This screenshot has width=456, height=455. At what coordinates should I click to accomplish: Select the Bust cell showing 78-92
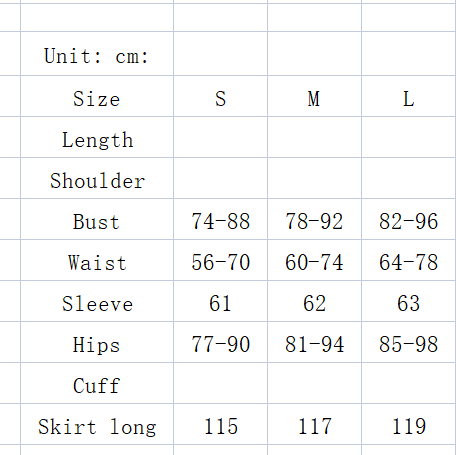(314, 219)
